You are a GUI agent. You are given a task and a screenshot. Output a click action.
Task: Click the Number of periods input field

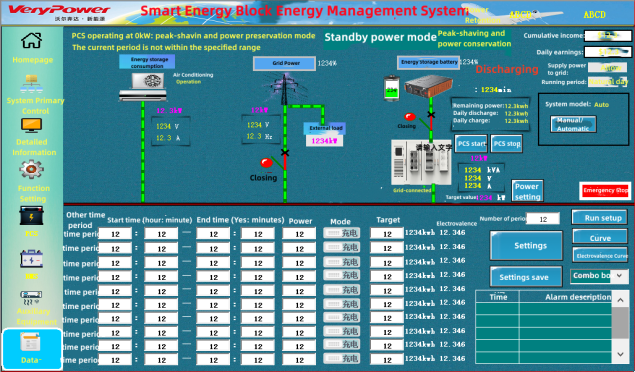click(543, 219)
